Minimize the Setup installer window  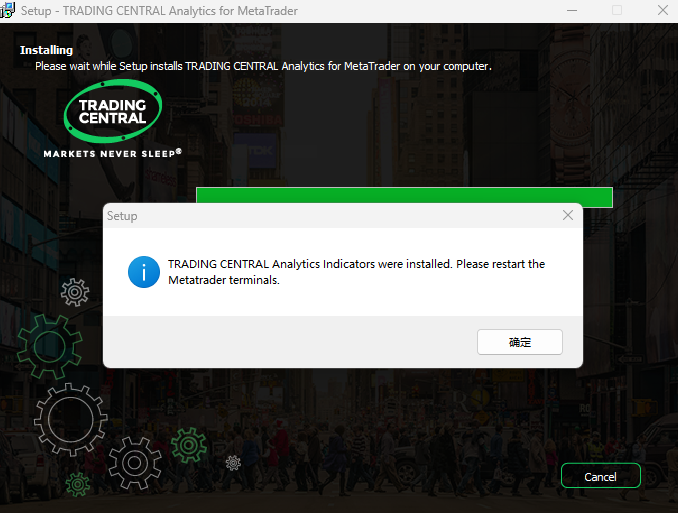point(571,10)
